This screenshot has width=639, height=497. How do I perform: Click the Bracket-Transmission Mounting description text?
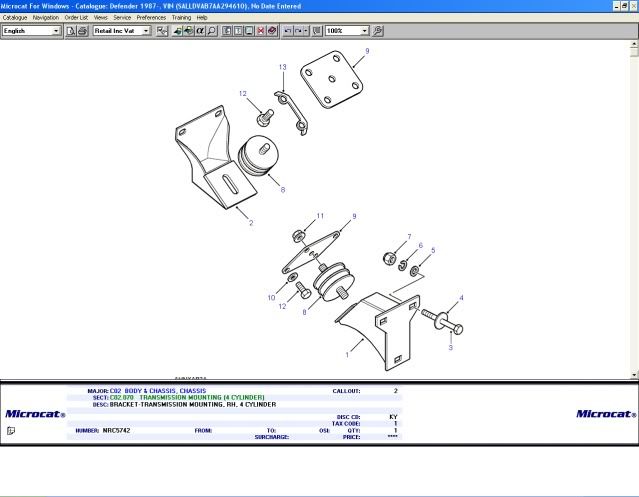(x=193, y=405)
